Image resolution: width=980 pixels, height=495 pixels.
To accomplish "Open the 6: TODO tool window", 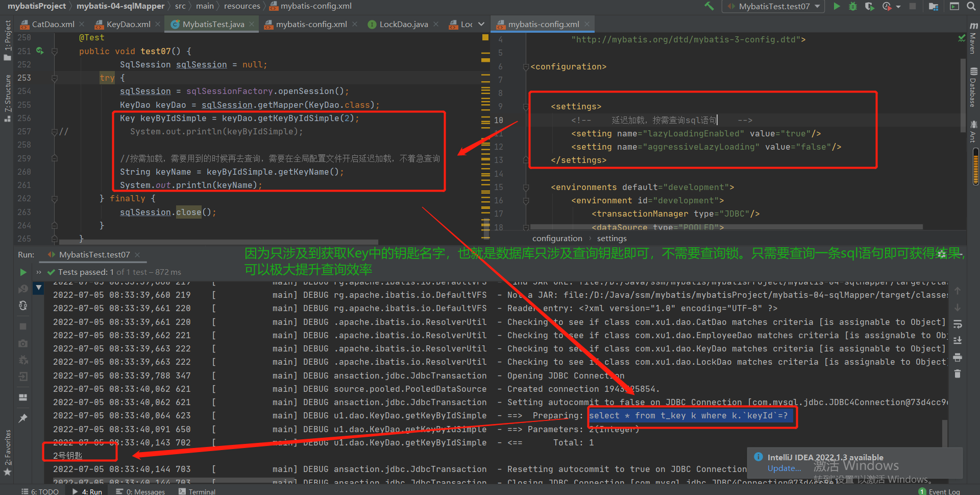I will [40, 491].
